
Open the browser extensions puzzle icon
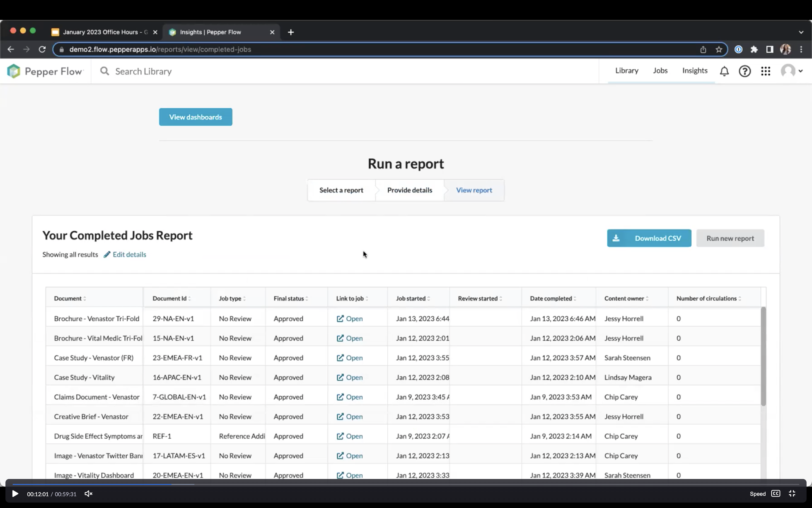pyautogui.click(x=754, y=49)
